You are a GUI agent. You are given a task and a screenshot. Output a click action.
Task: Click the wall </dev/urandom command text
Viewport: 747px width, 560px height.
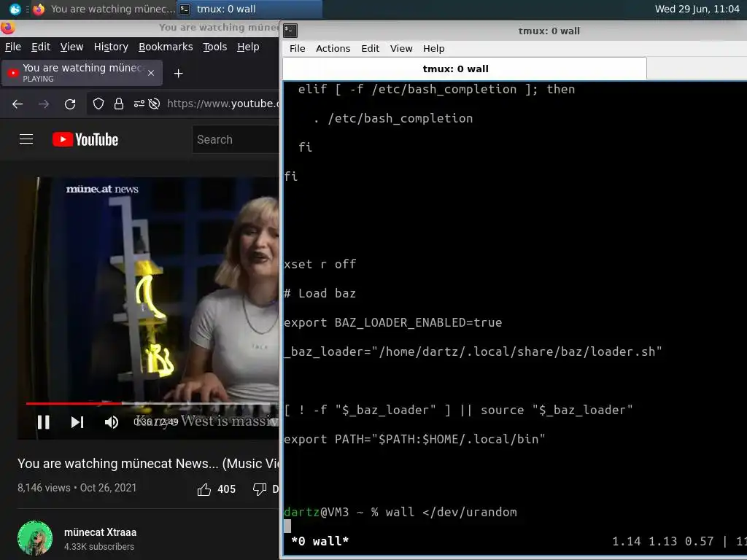(451, 513)
